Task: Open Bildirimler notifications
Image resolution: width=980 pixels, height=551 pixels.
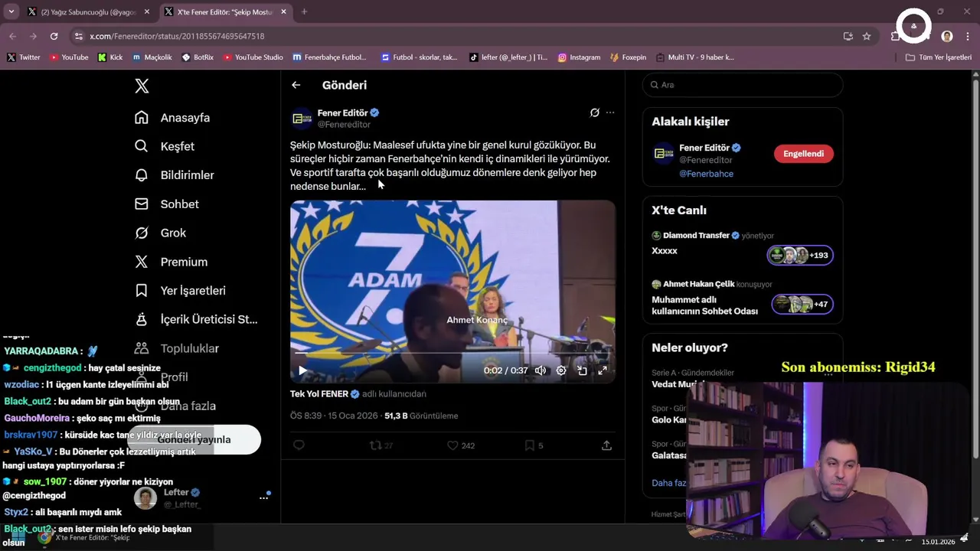Action: 175,175
